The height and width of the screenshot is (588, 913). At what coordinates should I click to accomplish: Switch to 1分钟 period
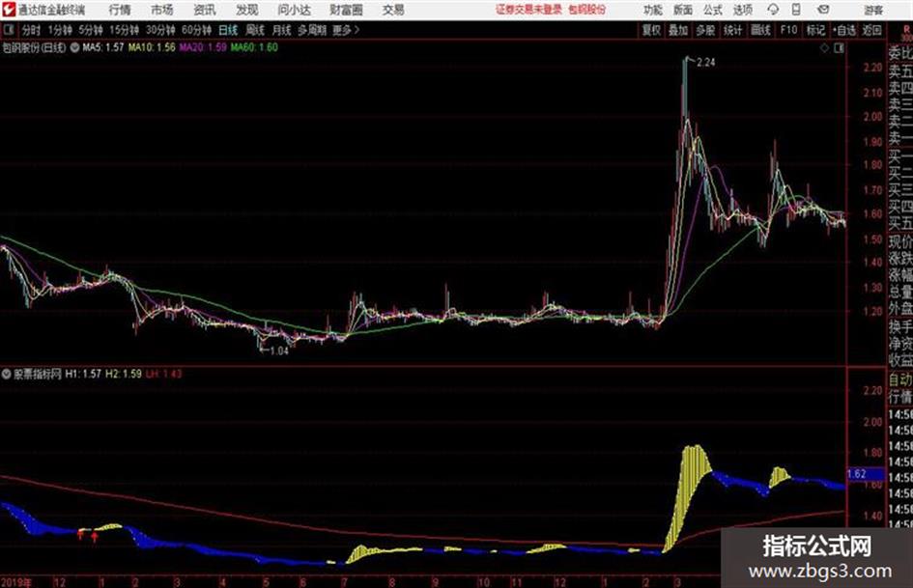coord(60,30)
